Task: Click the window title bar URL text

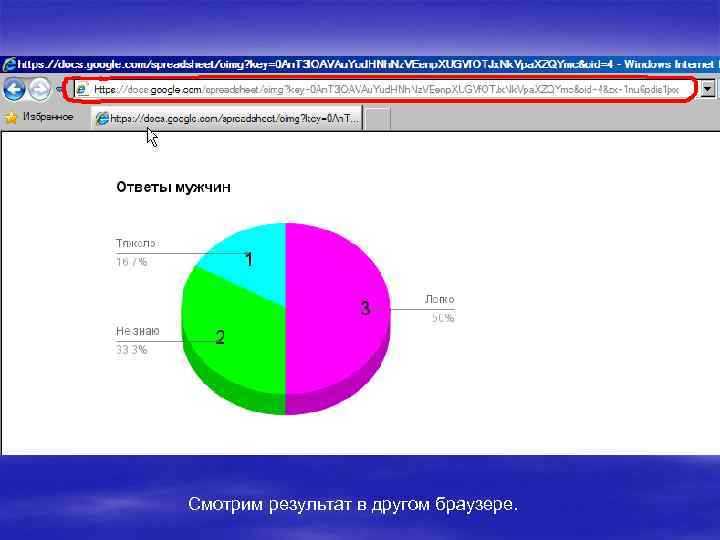Action: (315, 64)
